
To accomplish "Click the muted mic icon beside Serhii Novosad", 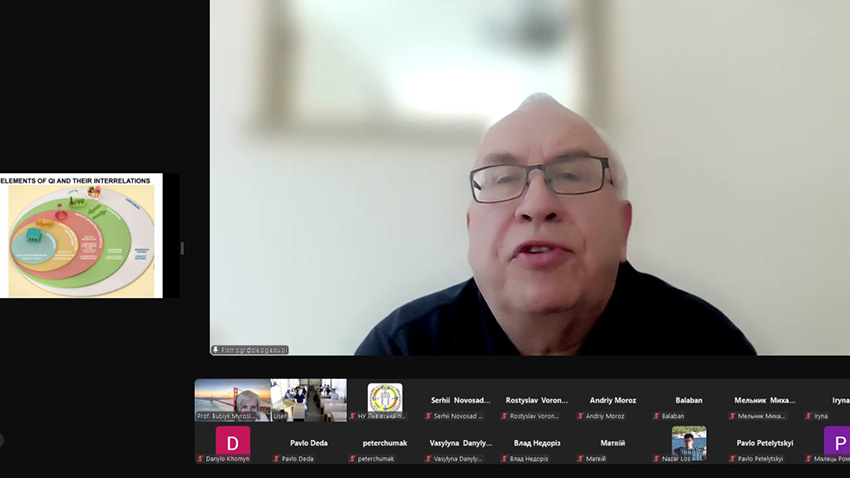I will pyautogui.click(x=428, y=416).
